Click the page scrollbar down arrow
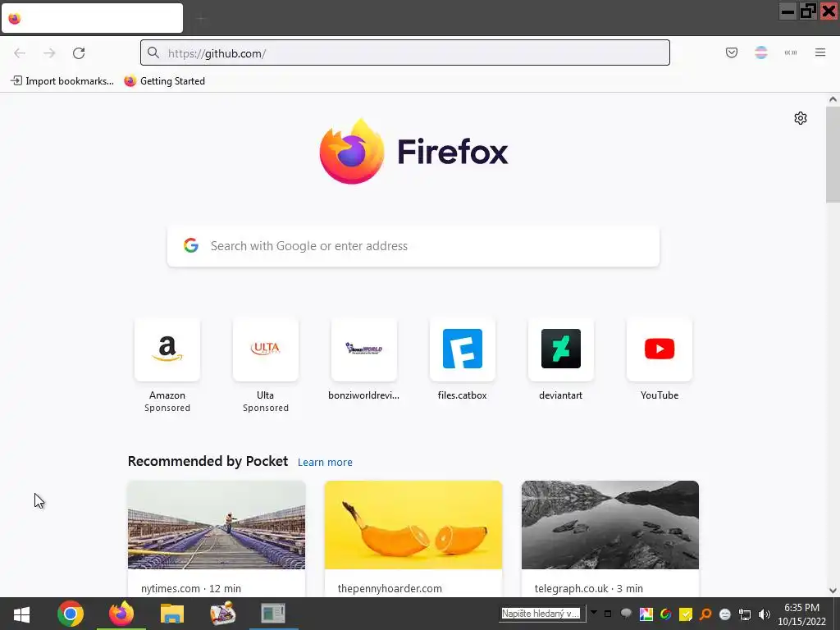Image resolution: width=840 pixels, height=630 pixels. pos(833,591)
